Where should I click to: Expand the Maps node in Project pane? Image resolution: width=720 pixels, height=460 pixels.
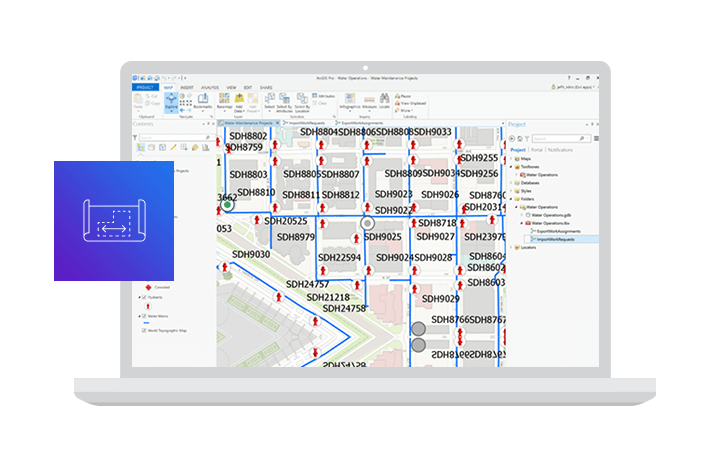(511, 159)
